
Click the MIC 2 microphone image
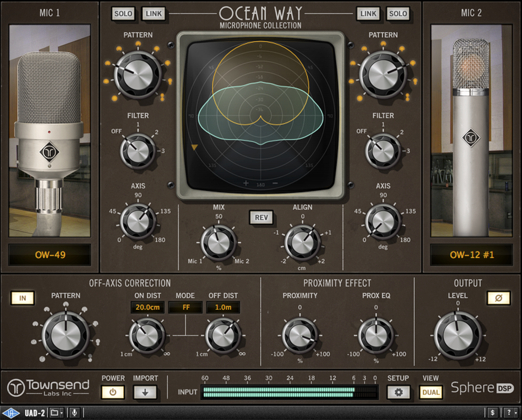pyautogui.click(x=472, y=130)
